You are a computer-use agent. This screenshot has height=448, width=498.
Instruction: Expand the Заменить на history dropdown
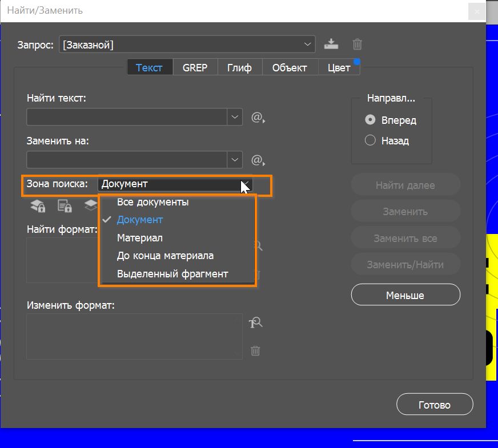pos(235,159)
